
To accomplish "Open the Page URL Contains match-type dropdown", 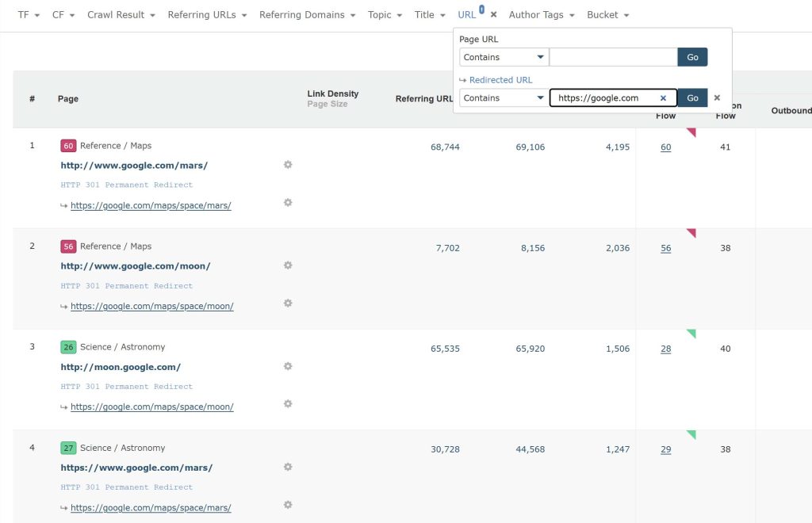I will point(504,57).
